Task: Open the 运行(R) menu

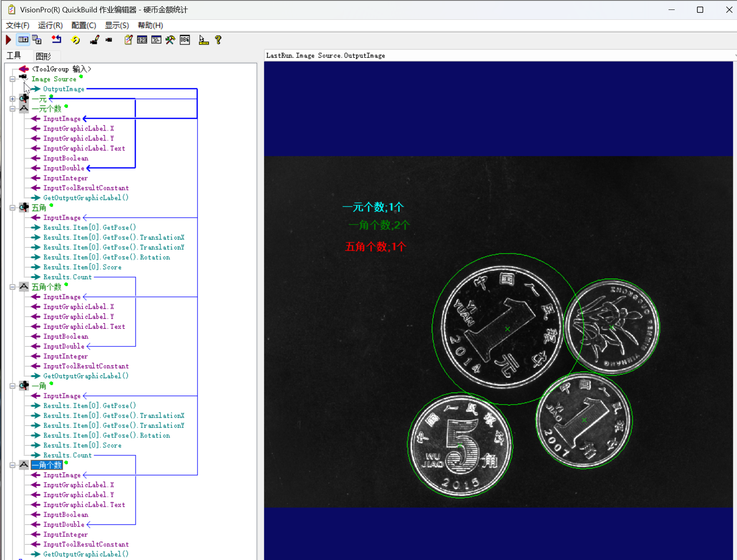Action: 50,26
